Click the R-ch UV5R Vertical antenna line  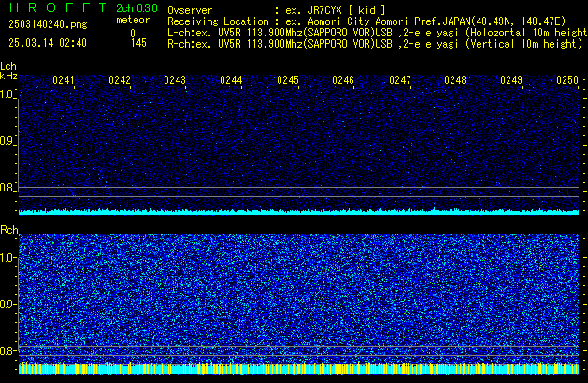pos(375,44)
